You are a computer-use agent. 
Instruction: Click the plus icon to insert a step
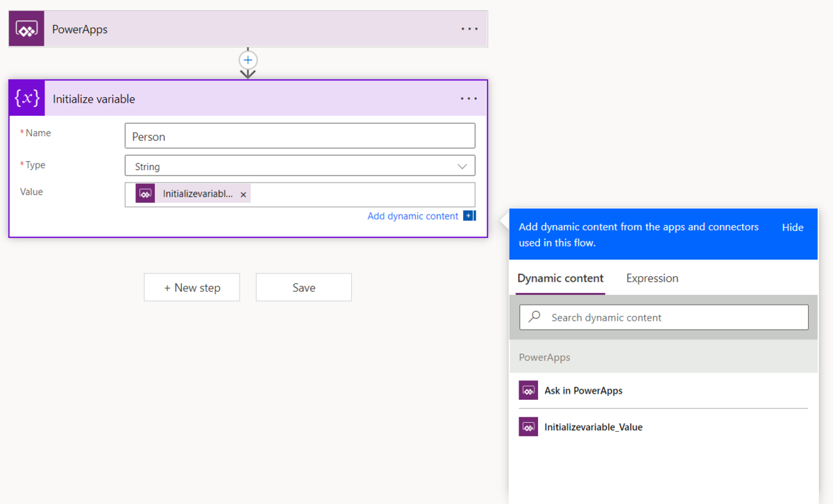coord(248,60)
